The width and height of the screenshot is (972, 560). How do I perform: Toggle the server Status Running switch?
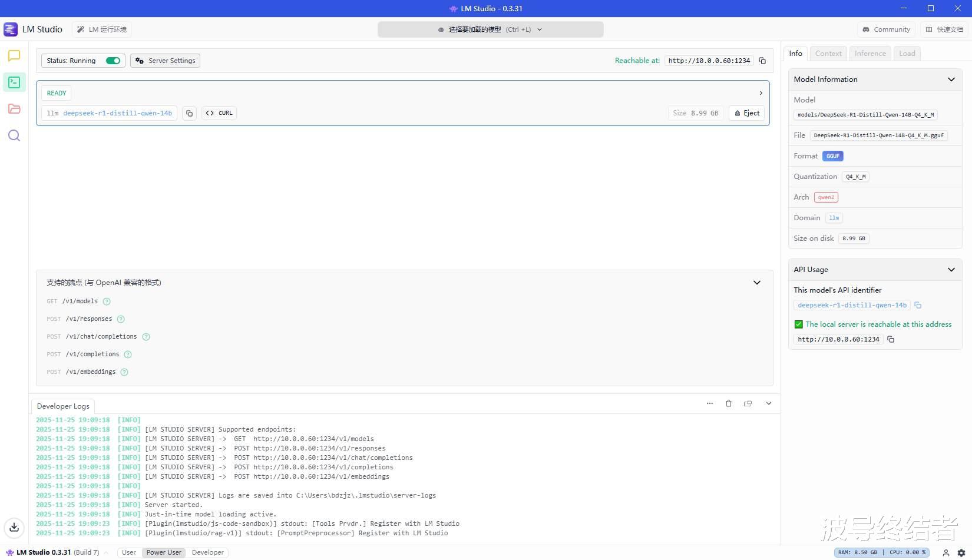tap(113, 61)
